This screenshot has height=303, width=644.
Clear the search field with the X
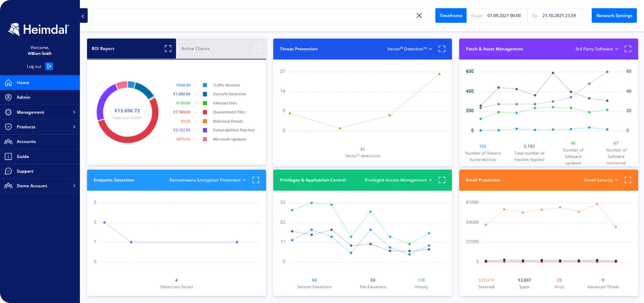pos(419,16)
